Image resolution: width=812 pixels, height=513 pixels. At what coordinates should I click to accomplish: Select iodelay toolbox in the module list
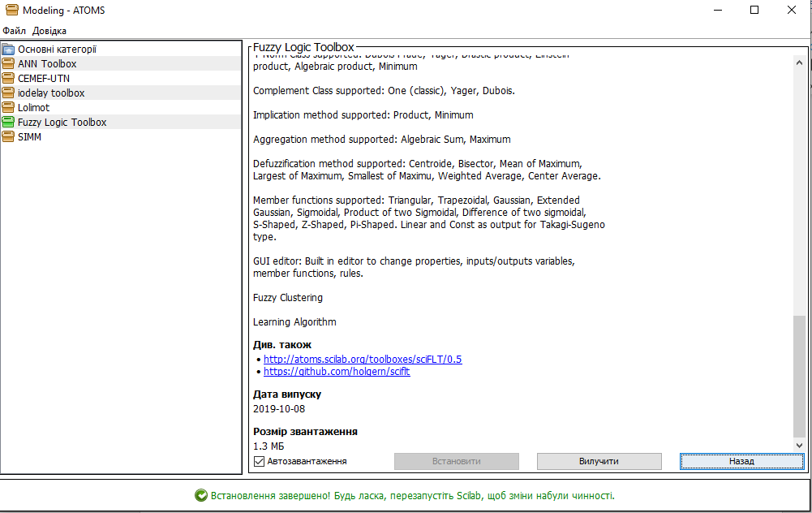[x=121, y=93]
